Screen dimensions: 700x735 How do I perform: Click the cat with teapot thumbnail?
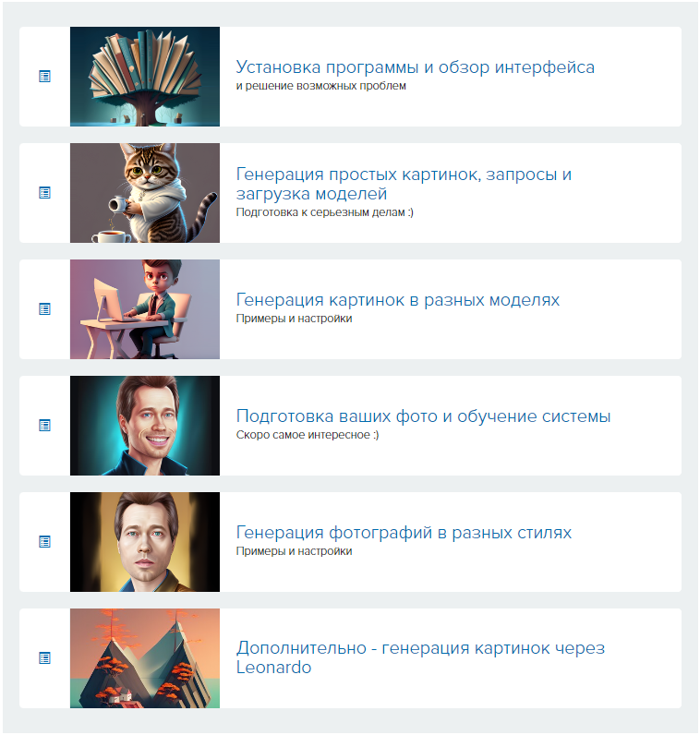pos(145,193)
